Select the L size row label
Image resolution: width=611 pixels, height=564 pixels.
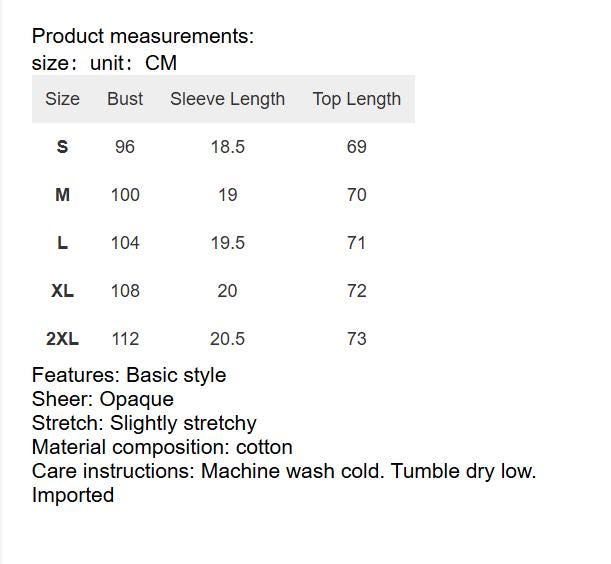(x=62, y=243)
